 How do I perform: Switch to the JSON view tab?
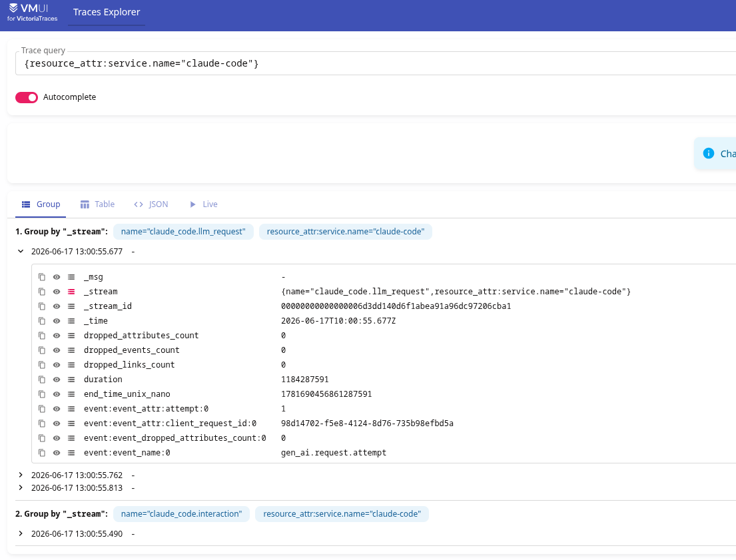(x=151, y=204)
